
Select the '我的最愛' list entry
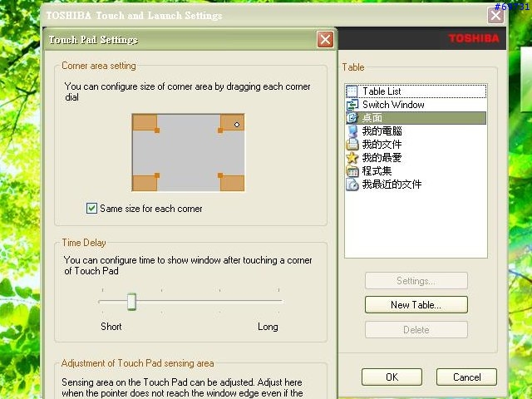point(382,158)
